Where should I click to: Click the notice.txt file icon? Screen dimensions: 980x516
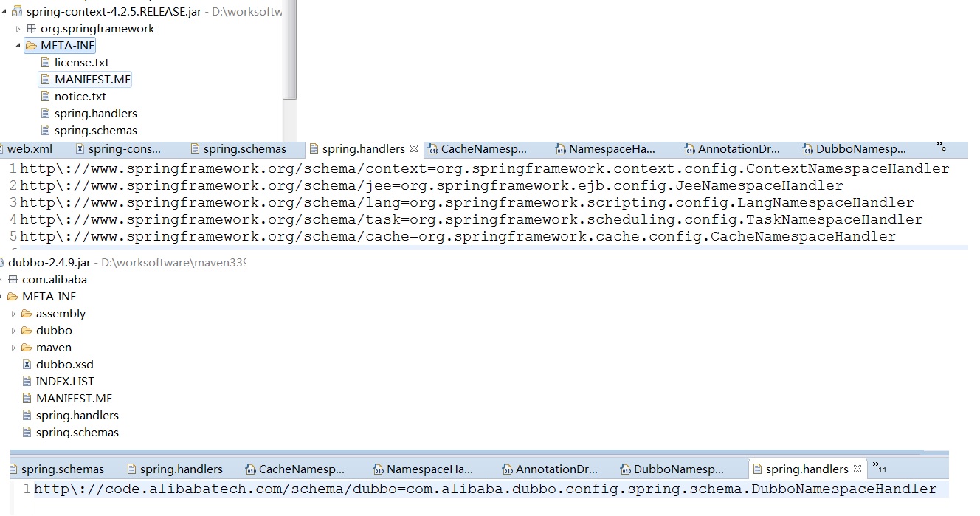click(x=46, y=97)
